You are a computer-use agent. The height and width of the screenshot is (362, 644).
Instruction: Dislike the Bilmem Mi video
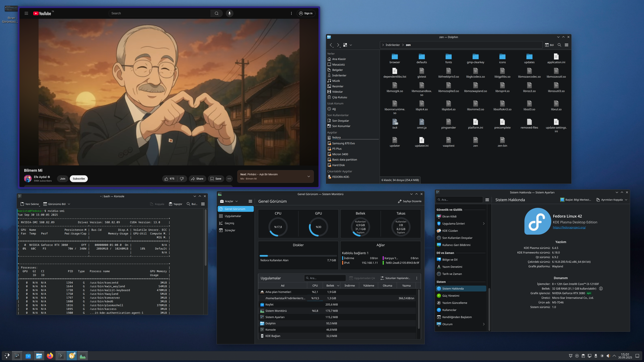(182, 179)
